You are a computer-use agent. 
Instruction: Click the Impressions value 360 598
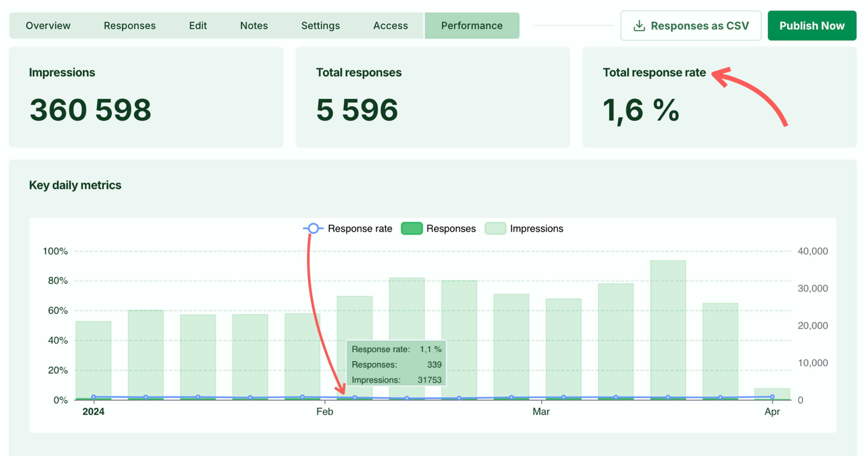click(90, 110)
